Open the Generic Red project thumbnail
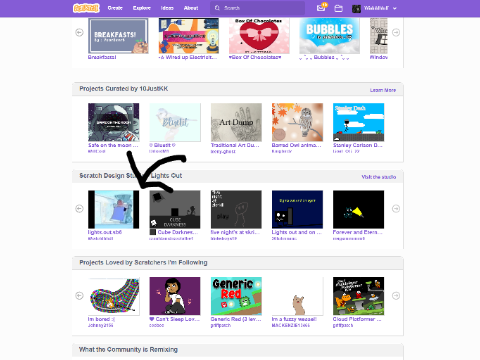Viewport: 480px width, 360px height. click(x=236, y=296)
